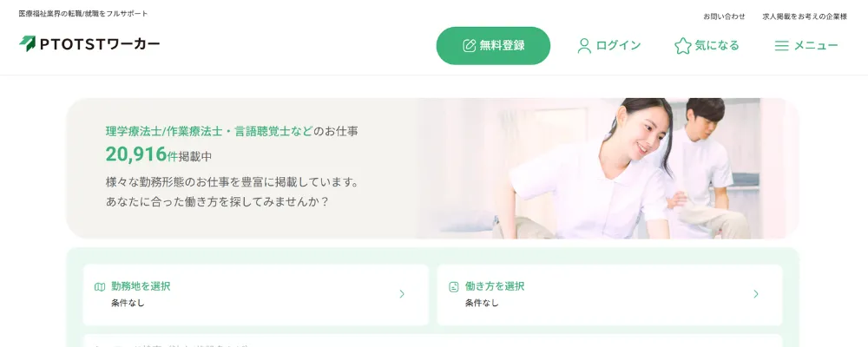Open the お問い合わせ link
The width and height of the screenshot is (868, 347).
(x=724, y=16)
